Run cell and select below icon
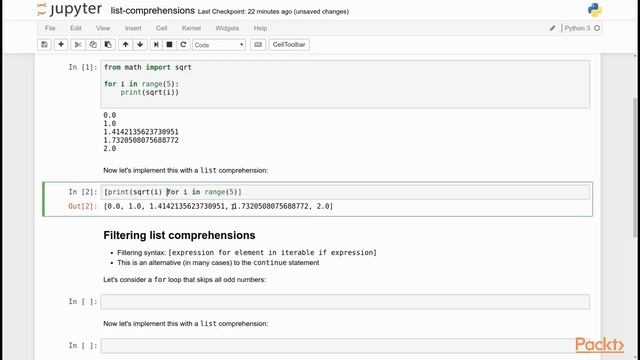The height and width of the screenshot is (360, 640). (156, 44)
